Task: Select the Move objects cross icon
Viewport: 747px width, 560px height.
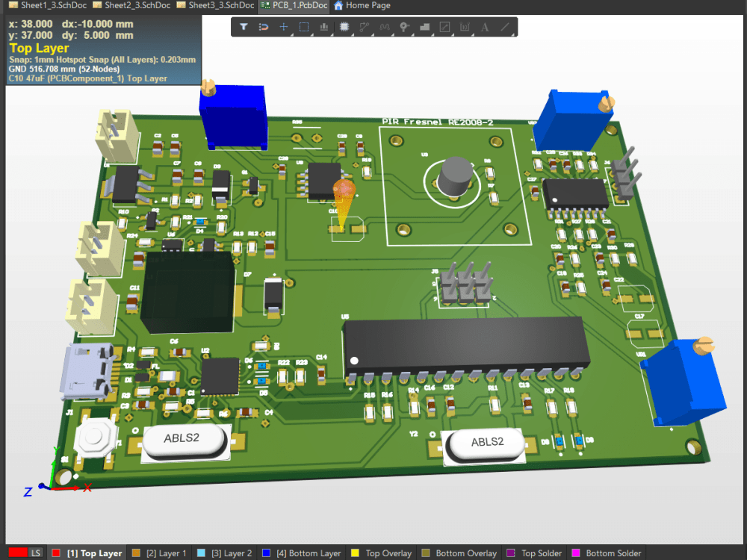Action: point(283,27)
